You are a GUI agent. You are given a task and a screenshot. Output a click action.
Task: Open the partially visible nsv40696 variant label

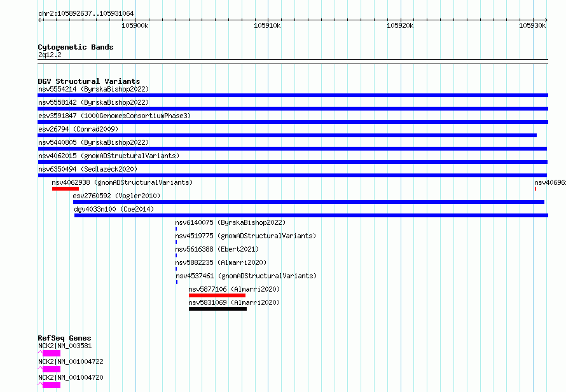[x=549, y=182]
